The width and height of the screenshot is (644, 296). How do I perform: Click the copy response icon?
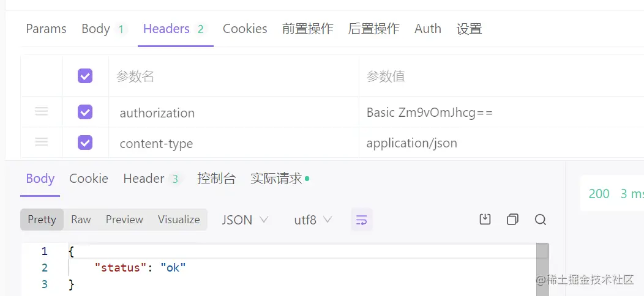(x=512, y=220)
